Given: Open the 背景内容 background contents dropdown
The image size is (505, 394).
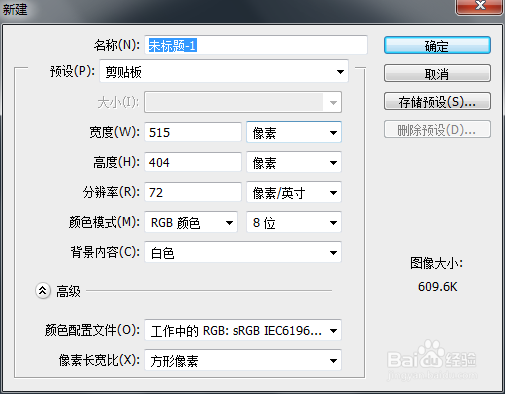Looking at the screenshot, I should [243, 252].
